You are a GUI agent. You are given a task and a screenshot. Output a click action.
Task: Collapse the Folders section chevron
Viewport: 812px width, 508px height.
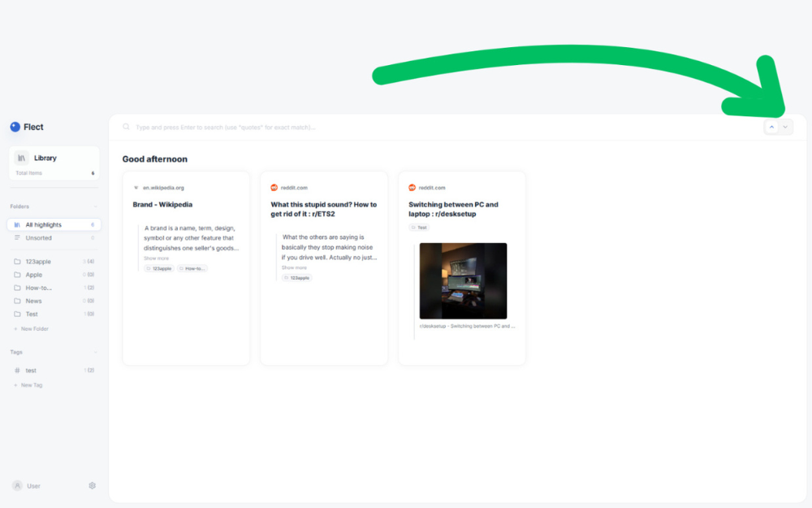95,206
